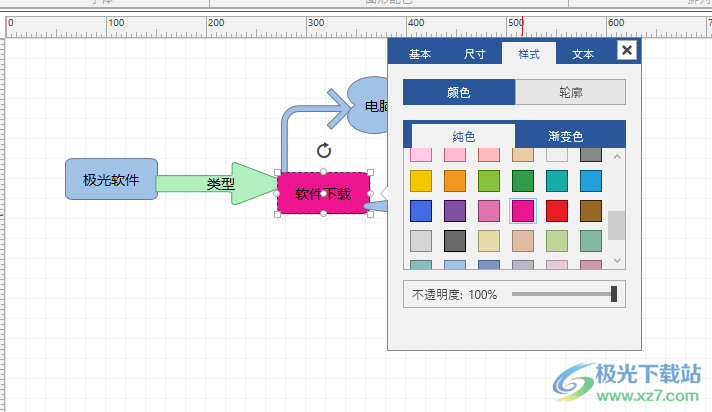Pick the light gray color swatch
712x412 pixels.
coord(421,241)
